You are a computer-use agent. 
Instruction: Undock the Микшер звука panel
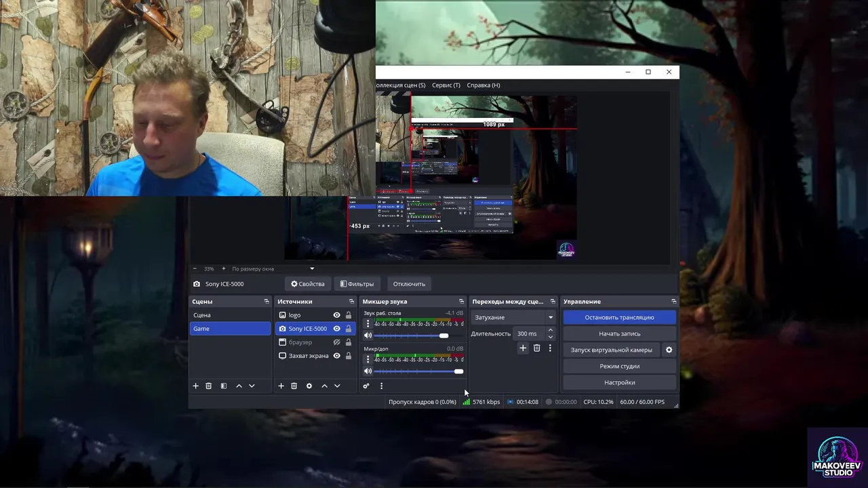461,301
